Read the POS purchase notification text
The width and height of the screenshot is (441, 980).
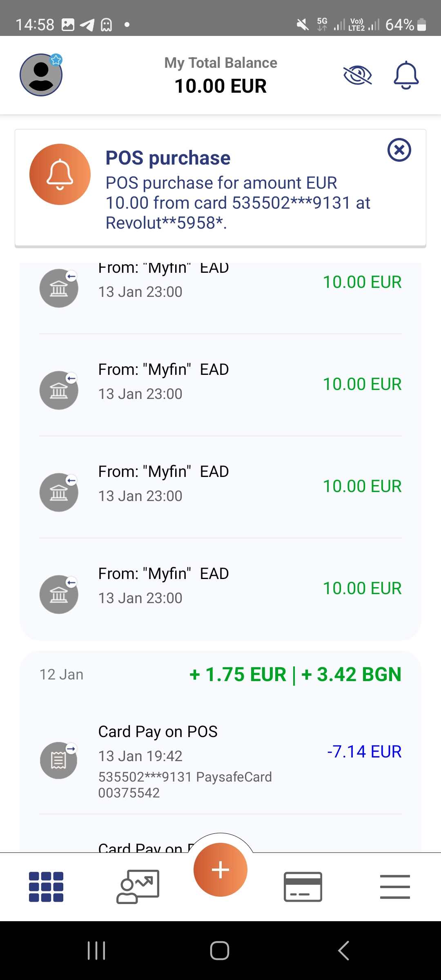pos(238,203)
